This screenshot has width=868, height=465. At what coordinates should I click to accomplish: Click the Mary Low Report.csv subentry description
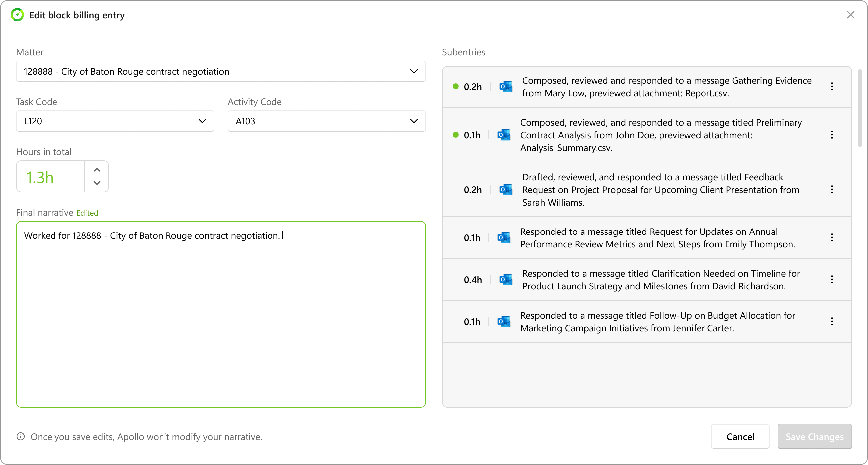point(667,87)
